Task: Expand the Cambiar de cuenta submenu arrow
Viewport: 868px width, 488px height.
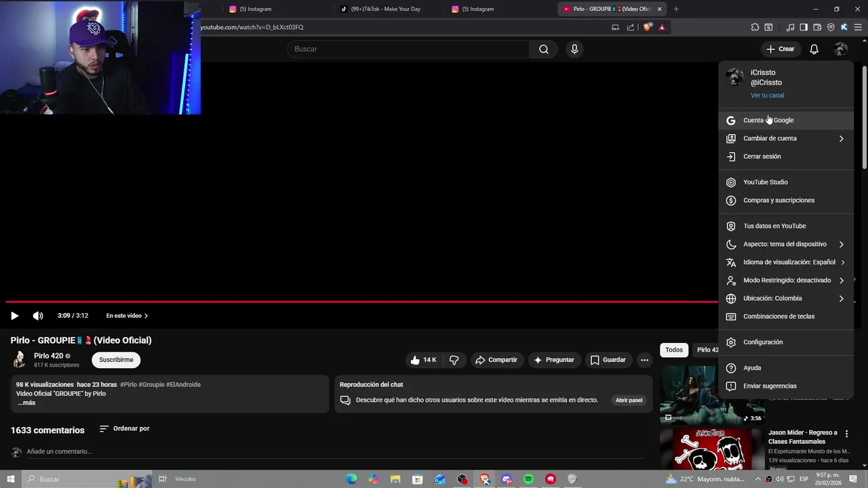Action: coord(841,138)
